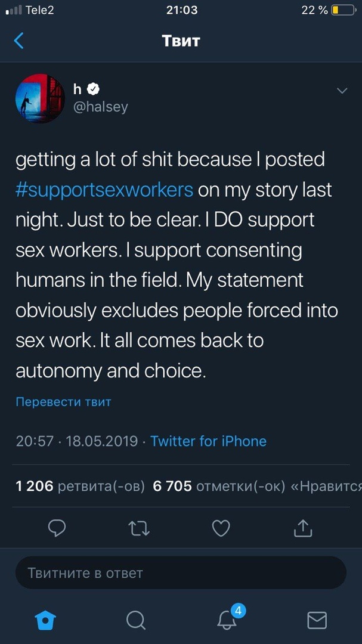Tap the @halsey username
This screenshot has height=644, width=362.
click(x=100, y=107)
